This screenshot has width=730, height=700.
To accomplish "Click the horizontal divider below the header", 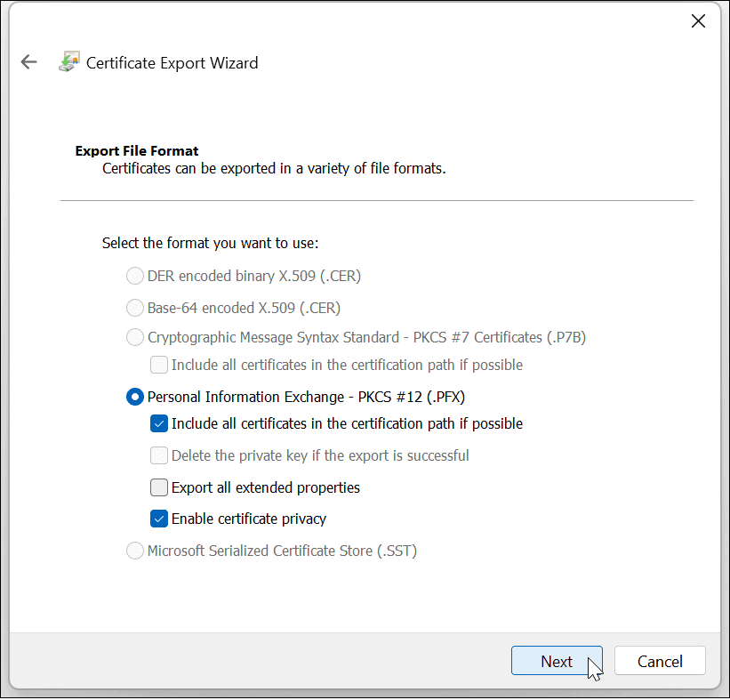I will click(376, 201).
